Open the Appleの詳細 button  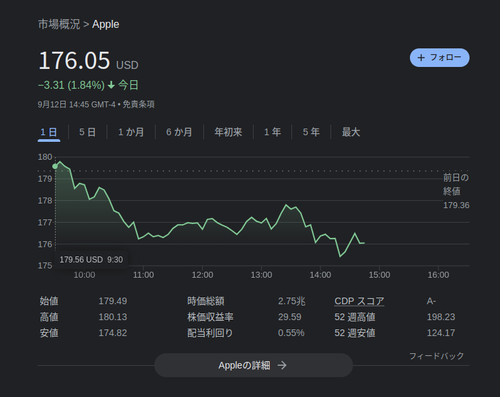point(253,365)
